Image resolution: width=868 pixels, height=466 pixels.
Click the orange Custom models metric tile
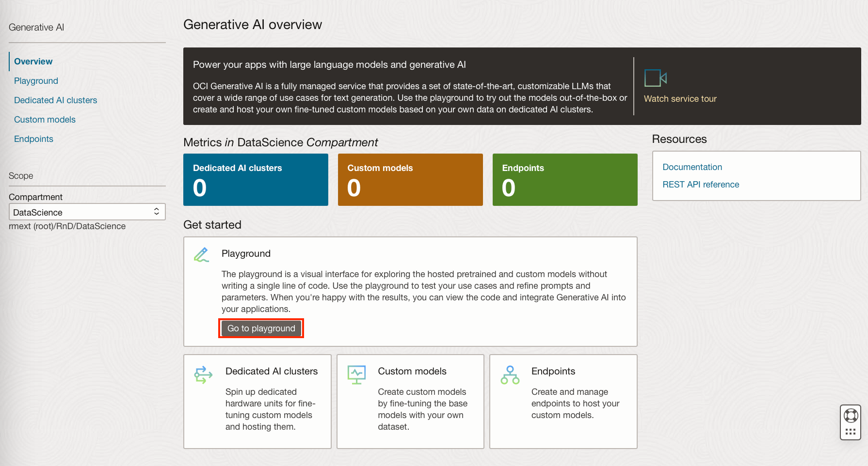pos(410,179)
